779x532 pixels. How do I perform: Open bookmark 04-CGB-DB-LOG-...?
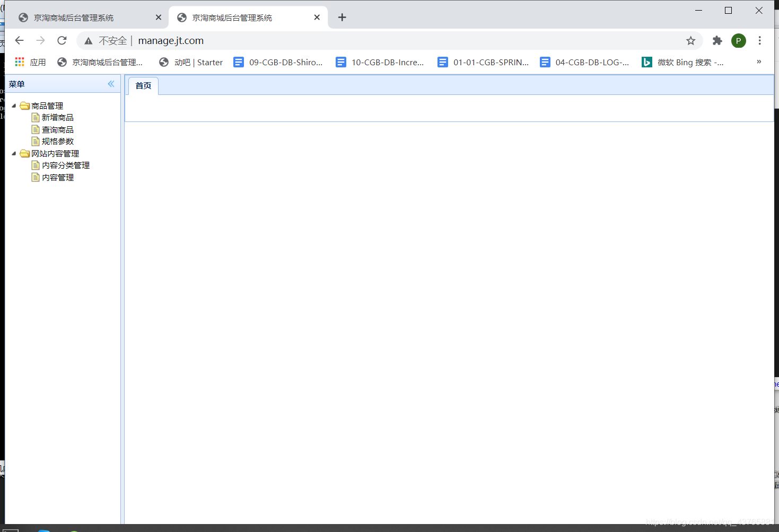[x=585, y=62]
